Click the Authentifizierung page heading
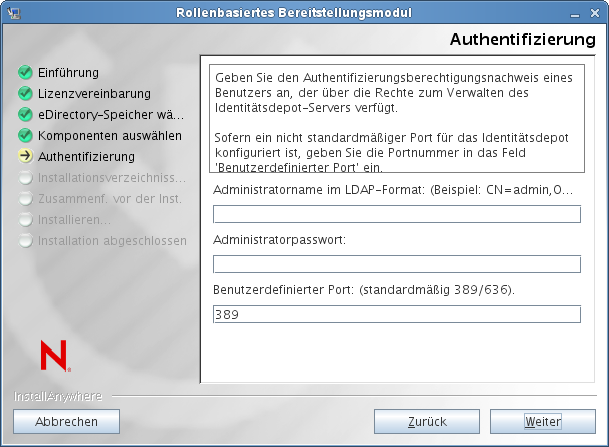The width and height of the screenshot is (609, 447). point(522,39)
